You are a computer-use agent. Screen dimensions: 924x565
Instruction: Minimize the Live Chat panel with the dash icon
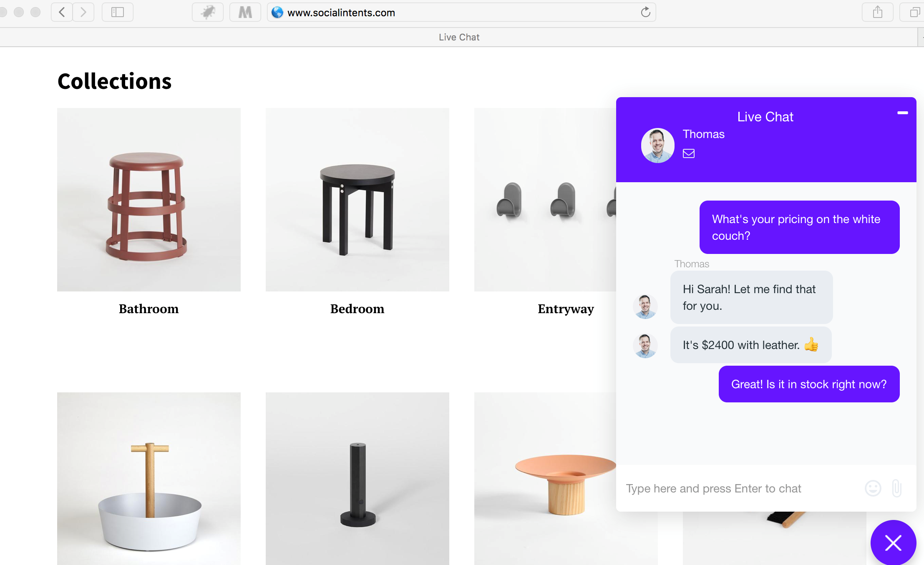coord(902,113)
